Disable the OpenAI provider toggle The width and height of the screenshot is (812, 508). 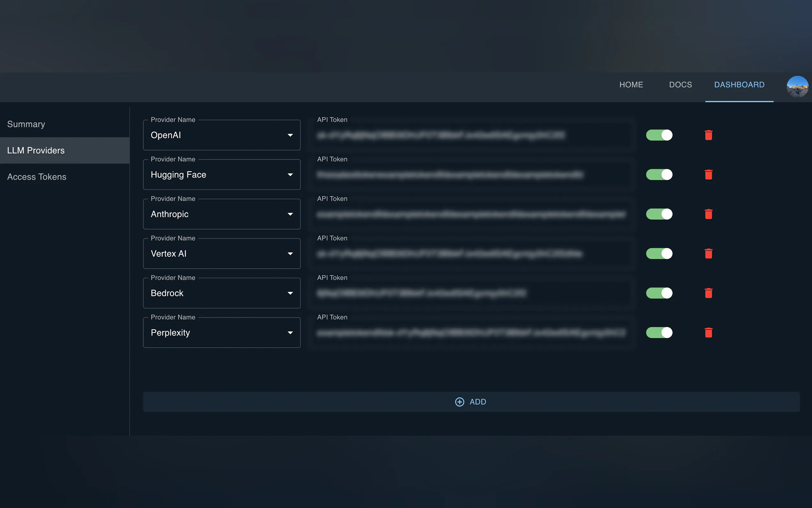click(659, 135)
